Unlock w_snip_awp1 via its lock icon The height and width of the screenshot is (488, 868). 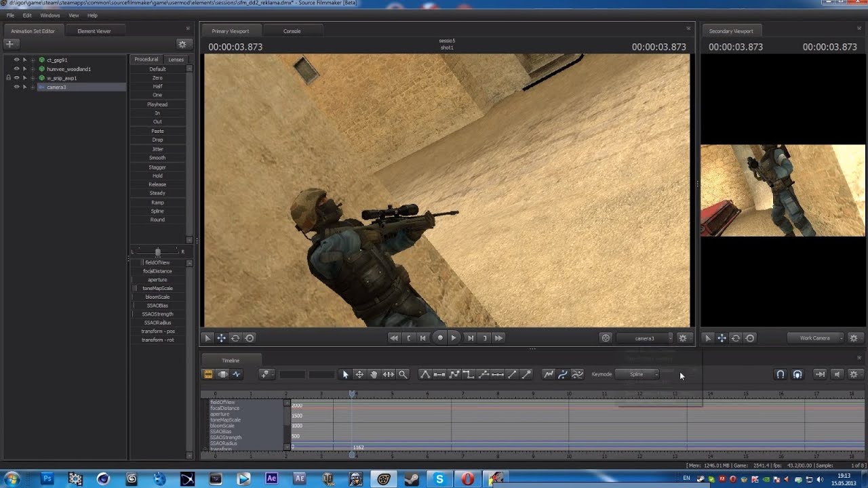point(8,78)
